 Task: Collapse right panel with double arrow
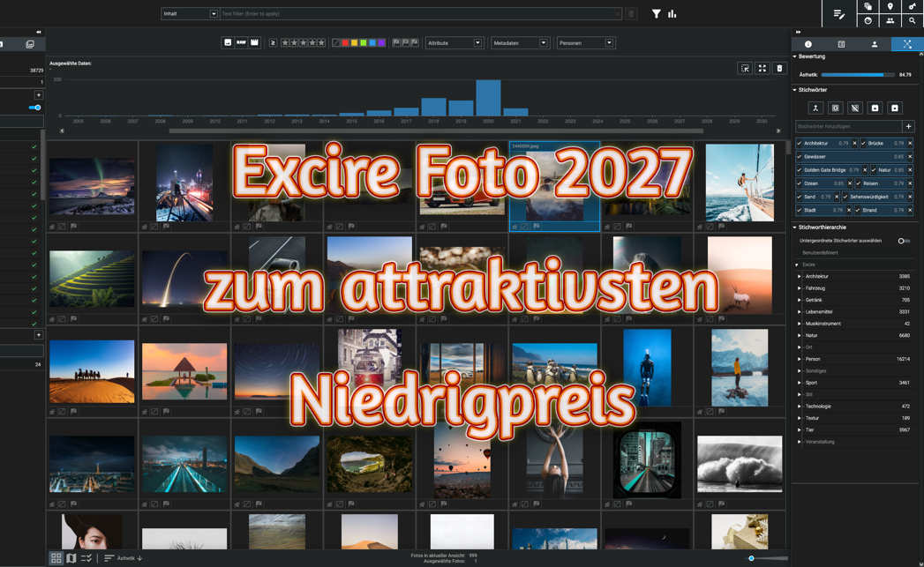click(x=799, y=32)
